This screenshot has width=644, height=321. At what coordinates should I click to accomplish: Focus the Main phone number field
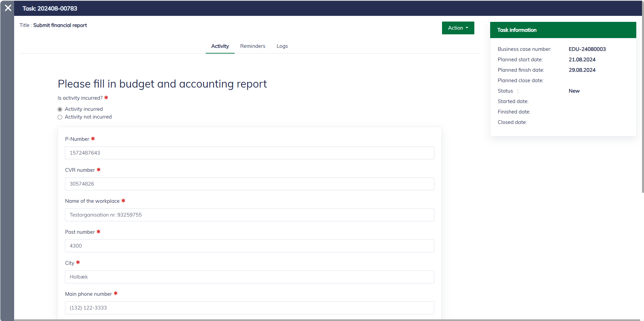click(249, 308)
